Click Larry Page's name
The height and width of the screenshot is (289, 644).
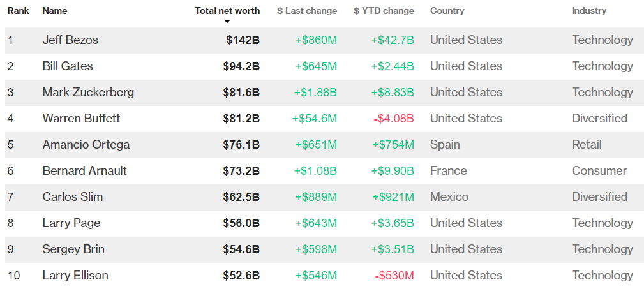pos(71,223)
